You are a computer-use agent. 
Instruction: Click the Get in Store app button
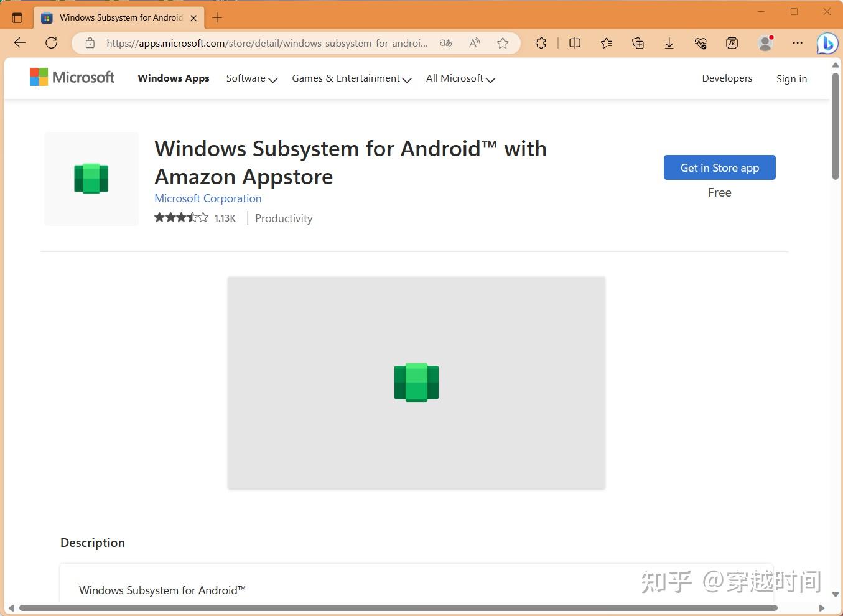coord(719,167)
